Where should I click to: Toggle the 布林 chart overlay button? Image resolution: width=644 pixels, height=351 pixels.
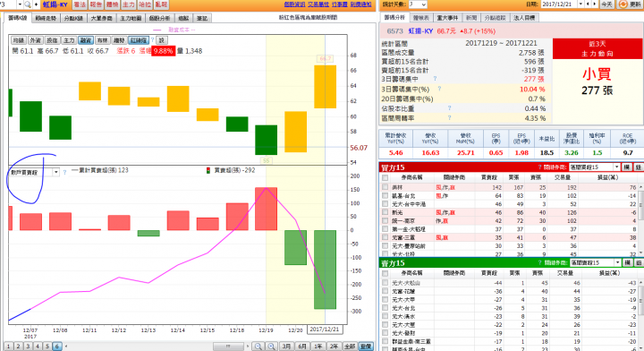[102, 40]
